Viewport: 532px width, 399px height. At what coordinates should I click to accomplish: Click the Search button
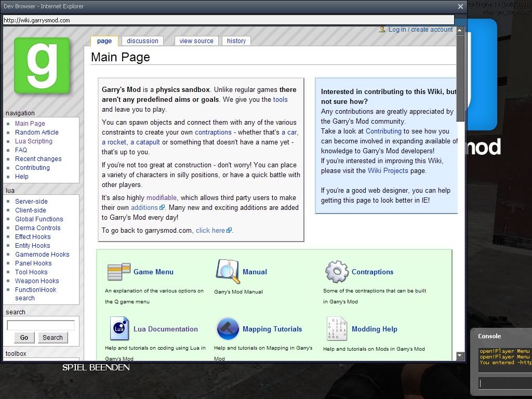52,338
